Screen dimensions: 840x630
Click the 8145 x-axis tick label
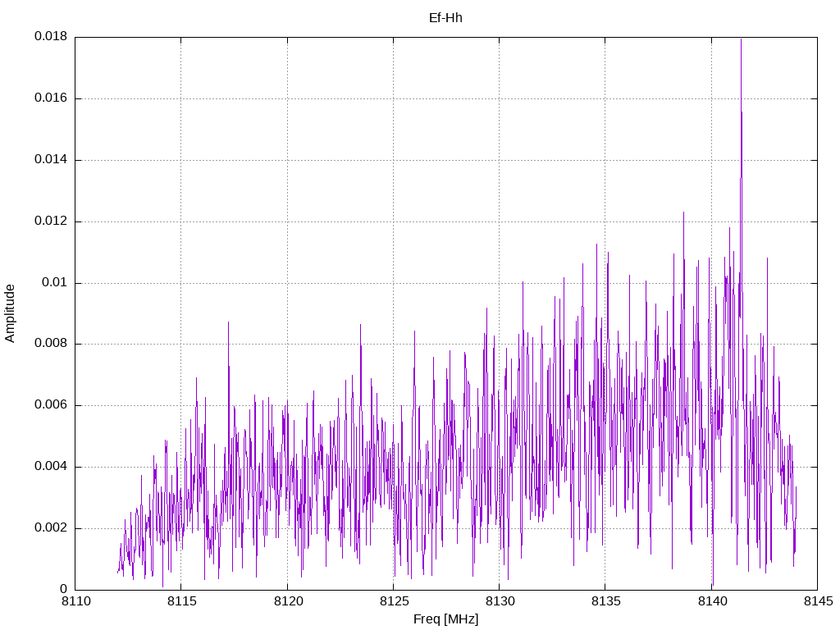(818, 601)
